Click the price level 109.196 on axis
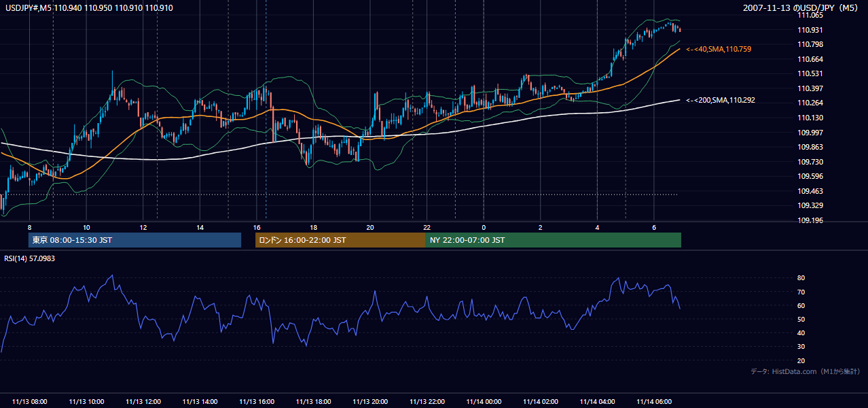 [x=810, y=220]
